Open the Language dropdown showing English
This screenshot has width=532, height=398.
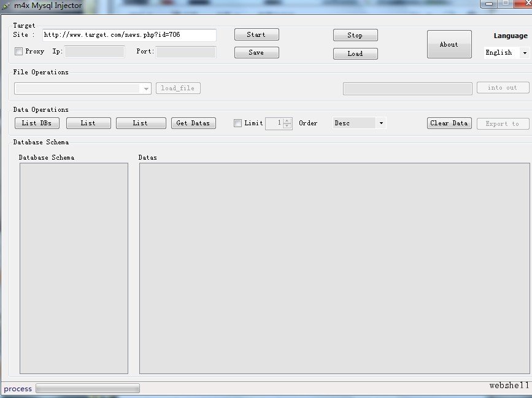pyautogui.click(x=507, y=53)
